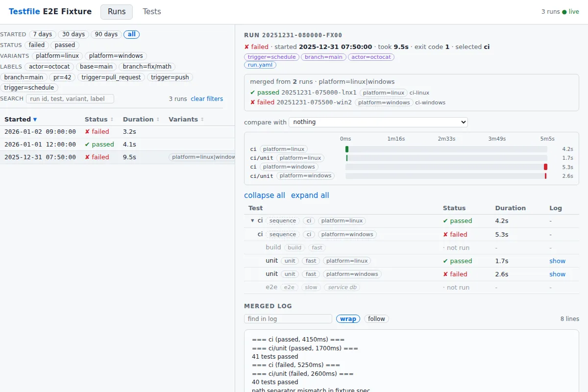
Task: Filter by failed status
Action: pos(37,45)
